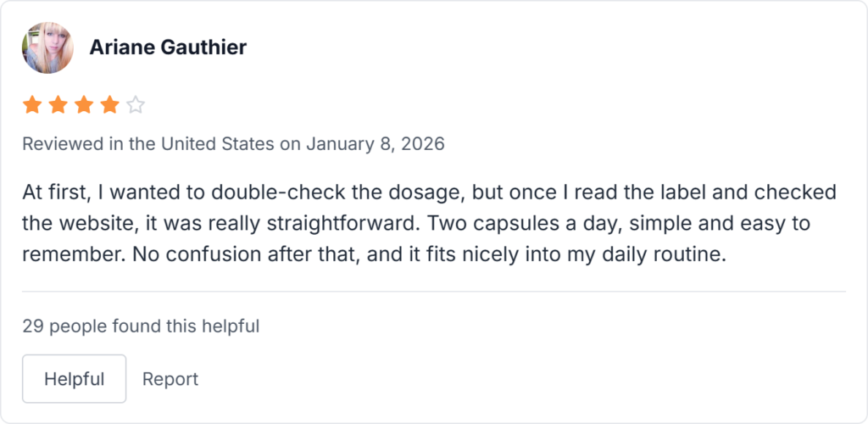This screenshot has width=868, height=424.
Task: Select the fourth orange rating star
Action: click(x=109, y=105)
